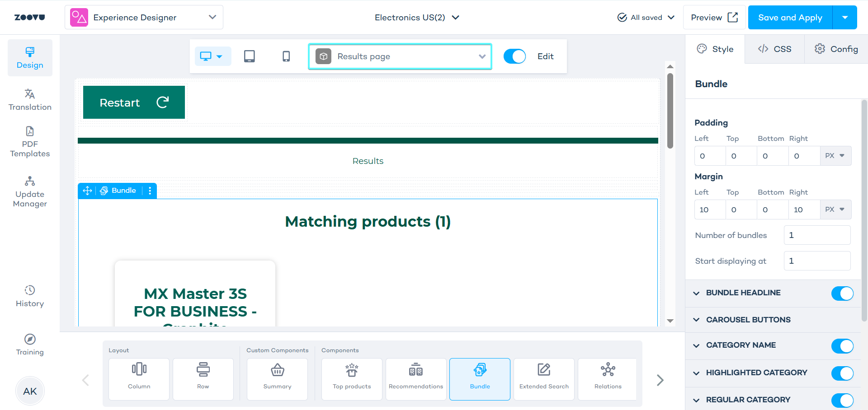868x410 pixels.
Task: Open the Electronics US(2) selector
Action: pos(416,18)
